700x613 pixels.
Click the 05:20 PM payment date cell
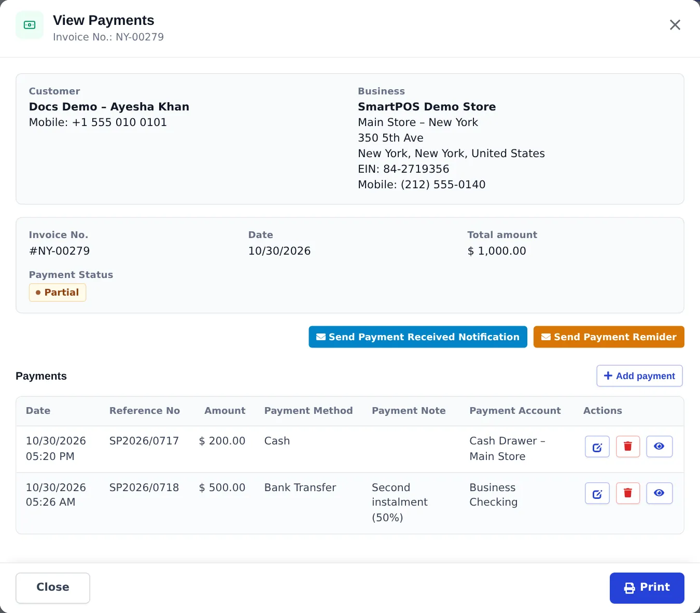click(x=56, y=449)
